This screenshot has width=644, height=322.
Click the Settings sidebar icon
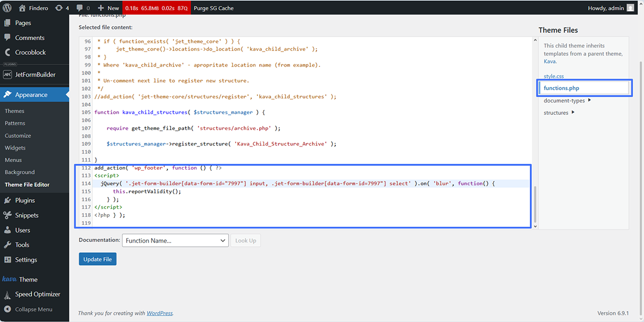pos(8,260)
